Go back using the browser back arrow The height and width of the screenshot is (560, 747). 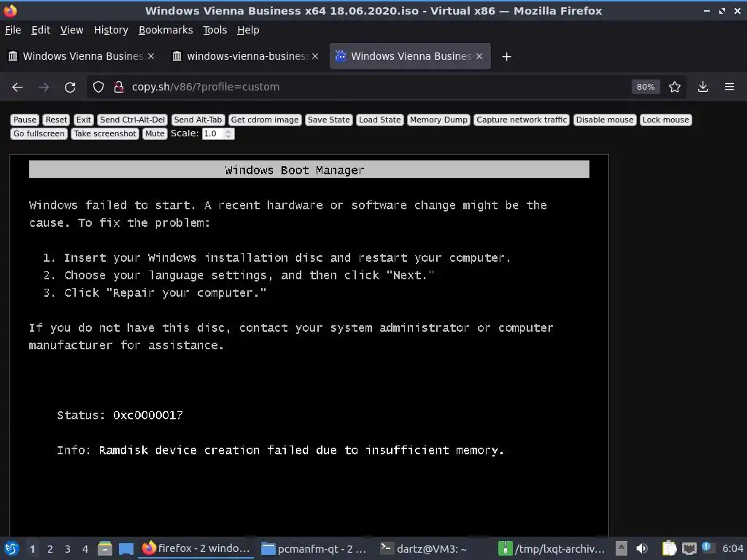(x=18, y=87)
